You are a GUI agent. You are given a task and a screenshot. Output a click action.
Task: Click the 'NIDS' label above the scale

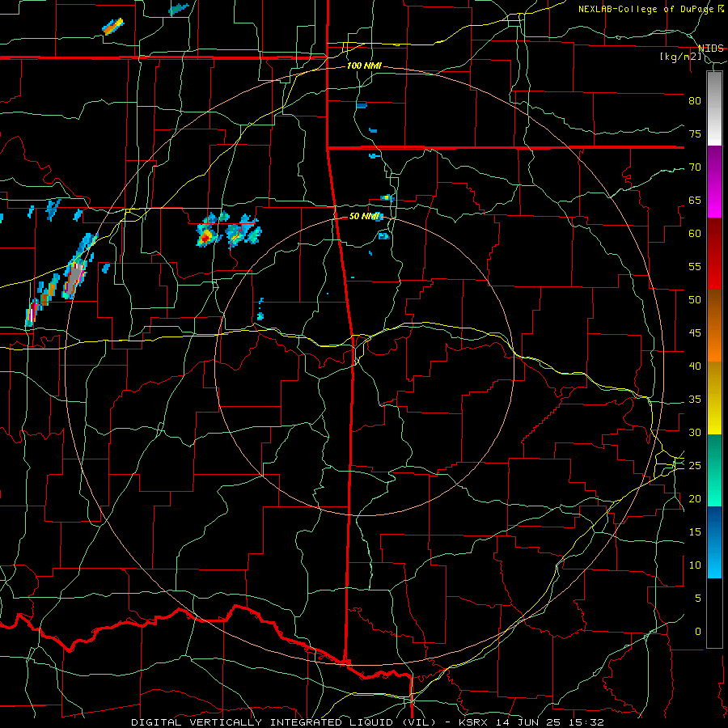tap(711, 49)
